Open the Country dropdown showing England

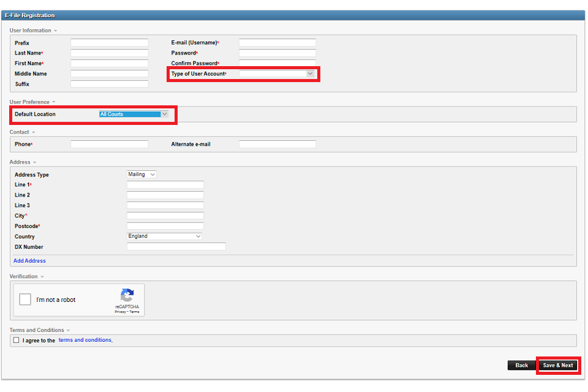[x=164, y=236]
